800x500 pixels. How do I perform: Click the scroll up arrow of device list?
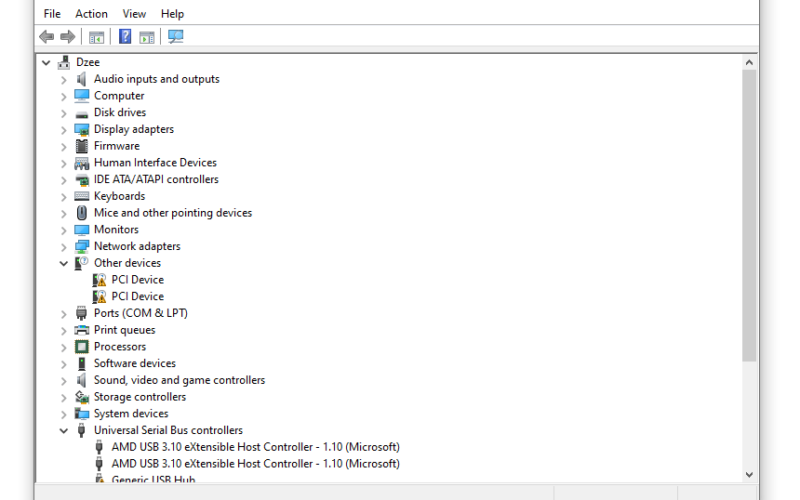coord(749,62)
